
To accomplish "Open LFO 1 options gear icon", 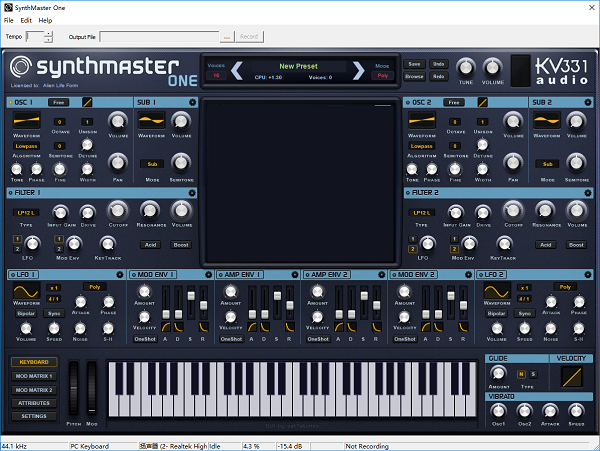I will pyautogui.click(x=120, y=275).
